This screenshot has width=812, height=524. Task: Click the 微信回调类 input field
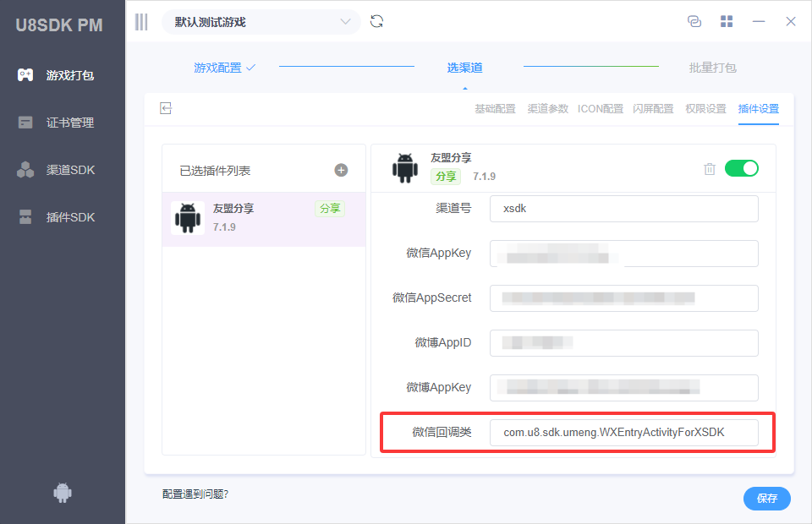623,433
